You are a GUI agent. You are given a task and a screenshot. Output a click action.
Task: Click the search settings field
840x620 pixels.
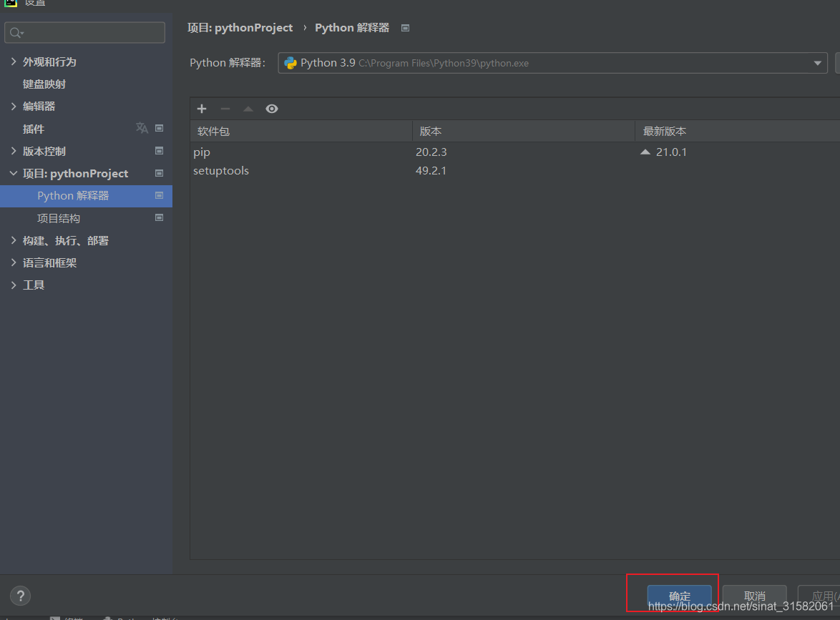(84, 33)
